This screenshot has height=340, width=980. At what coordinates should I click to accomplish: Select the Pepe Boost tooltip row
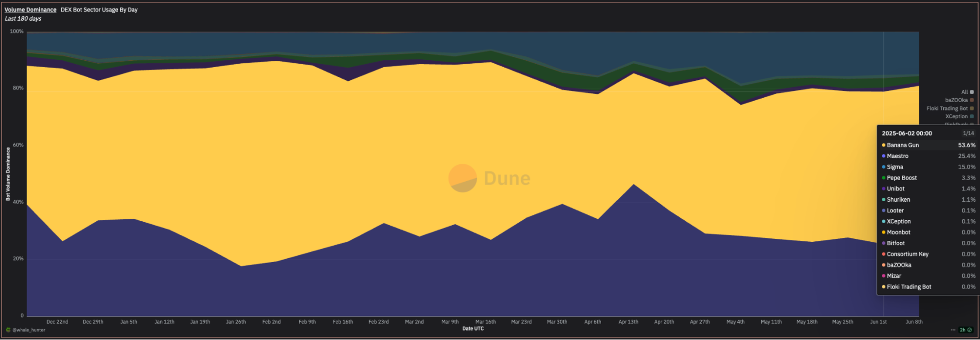928,178
